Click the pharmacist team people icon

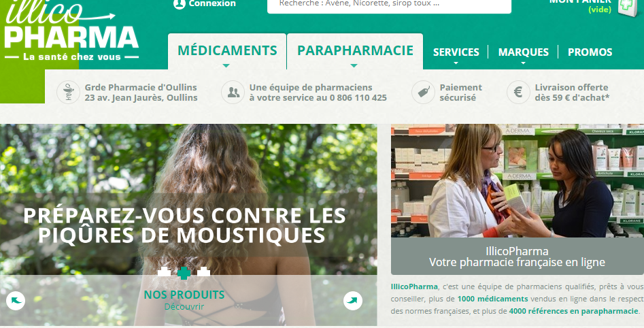(233, 92)
